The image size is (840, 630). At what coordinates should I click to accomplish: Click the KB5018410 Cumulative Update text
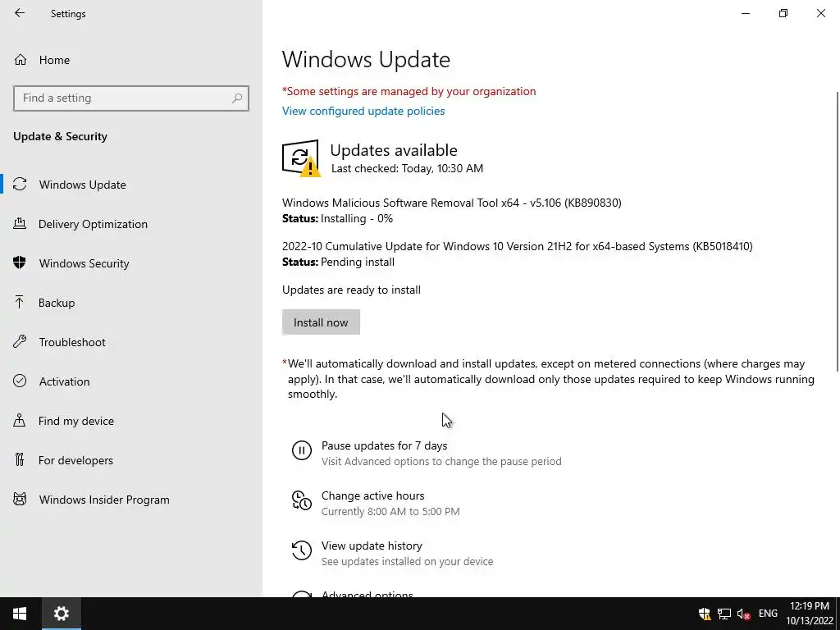518,246
